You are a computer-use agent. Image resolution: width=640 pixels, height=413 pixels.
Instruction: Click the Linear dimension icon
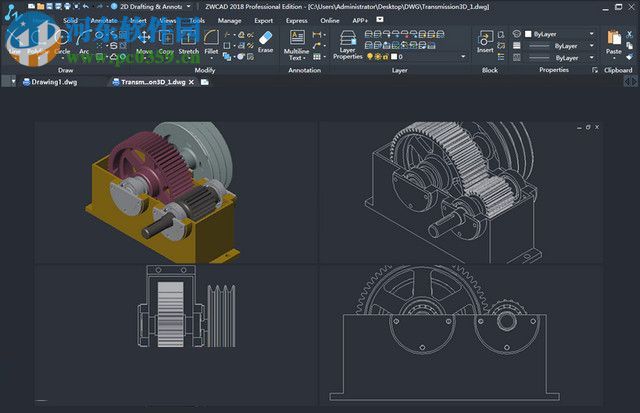coord(316,35)
